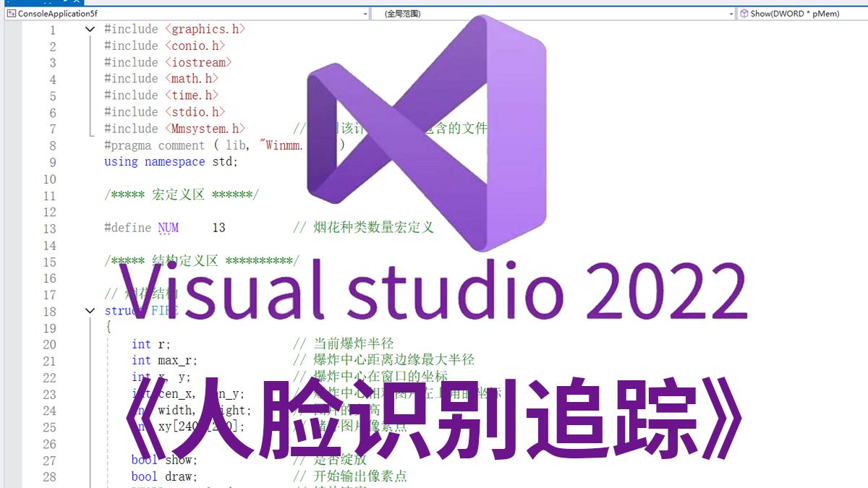Screen dimensions: 868x488
Task: Open the Show(DWORD * pMem) member dropdown
Action: click(803, 13)
